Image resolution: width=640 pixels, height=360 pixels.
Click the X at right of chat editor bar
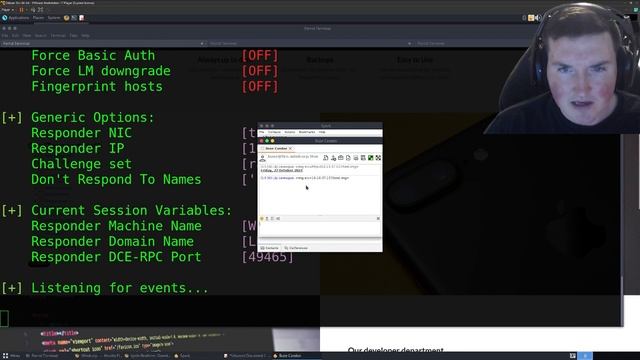pyautogui.click(x=378, y=219)
